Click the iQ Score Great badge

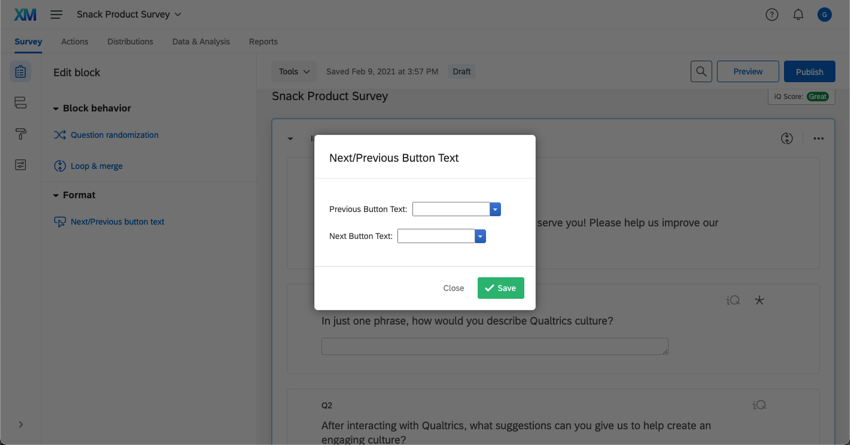click(817, 96)
